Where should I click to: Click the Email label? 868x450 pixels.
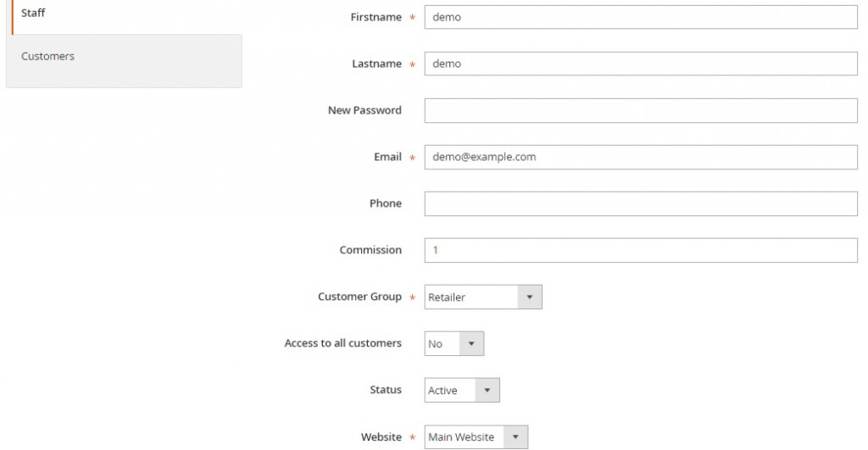tap(387, 157)
